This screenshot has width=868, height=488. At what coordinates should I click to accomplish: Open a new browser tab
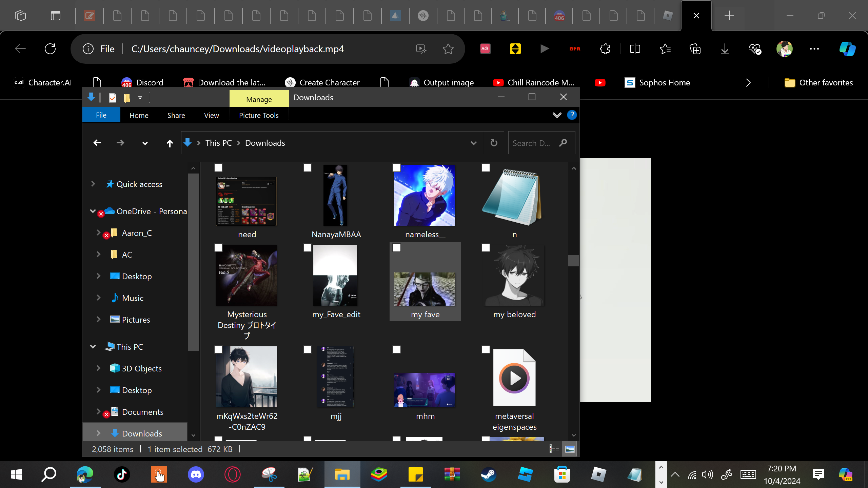[729, 16]
